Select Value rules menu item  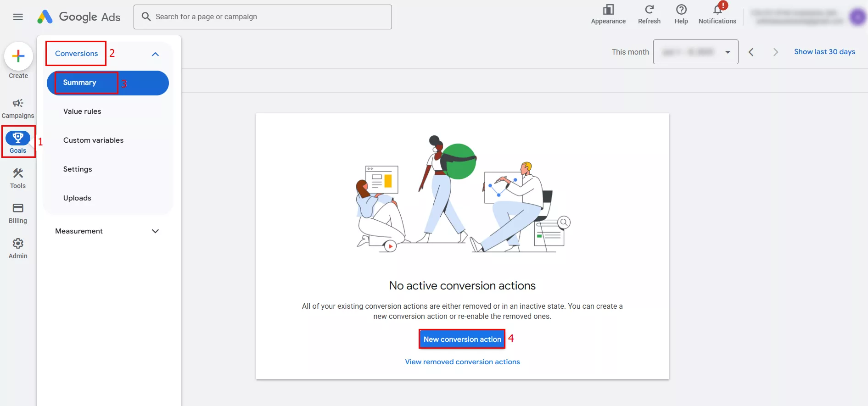[82, 111]
